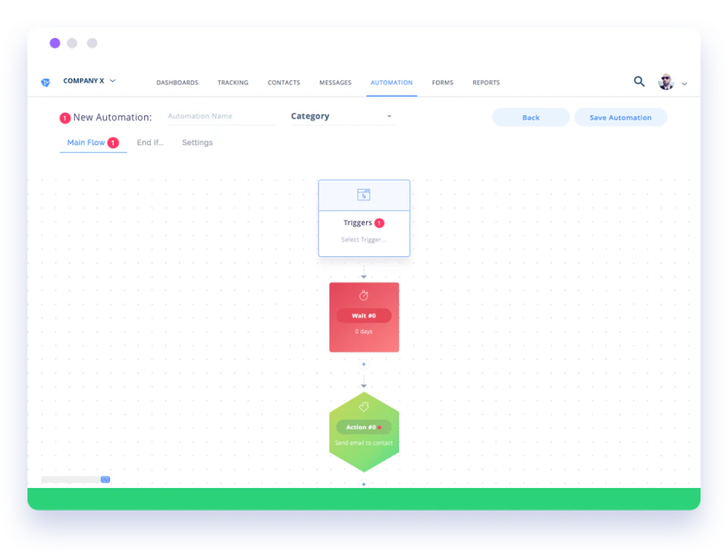Screen dimensions: 728x560
Task: Open the profile chevron next to the avatar
Action: pos(685,85)
